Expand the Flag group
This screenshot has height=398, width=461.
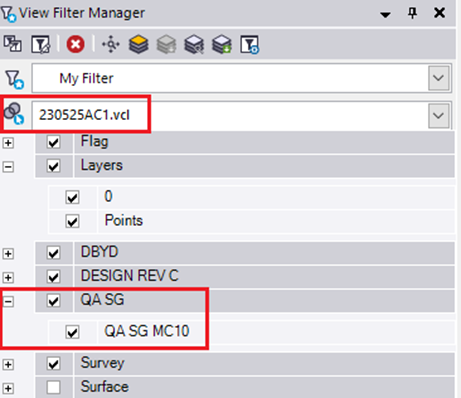[x=8, y=143]
